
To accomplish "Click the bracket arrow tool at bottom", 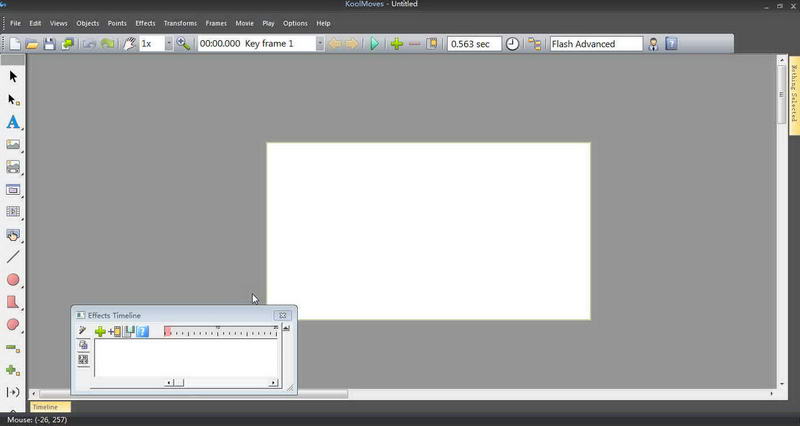I will click(x=13, y=392).
